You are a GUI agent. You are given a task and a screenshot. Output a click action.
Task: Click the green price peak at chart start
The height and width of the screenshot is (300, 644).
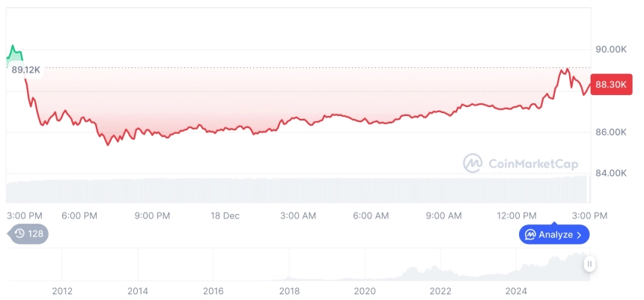point(13,52)
